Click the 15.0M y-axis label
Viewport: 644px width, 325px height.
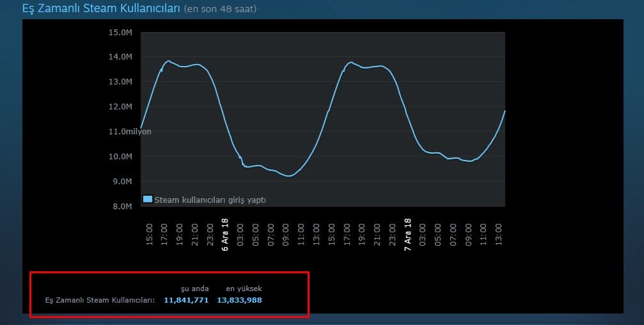click(x=120, y=32)
